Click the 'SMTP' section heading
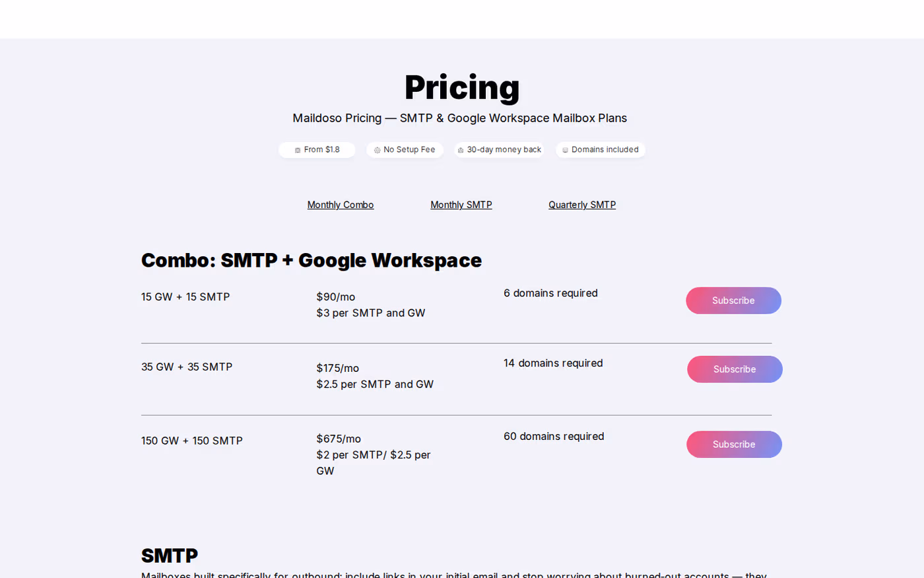924x578 pixels. pos(170,556)
